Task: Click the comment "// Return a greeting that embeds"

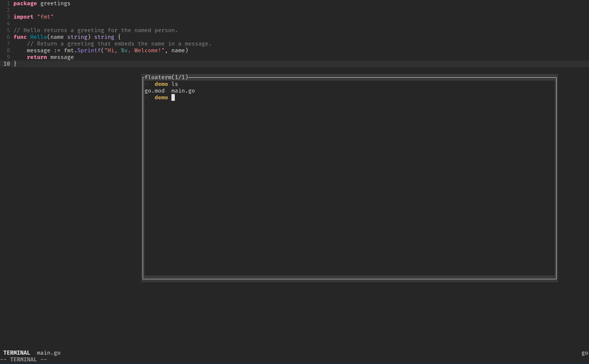Action: pos(119,44)
